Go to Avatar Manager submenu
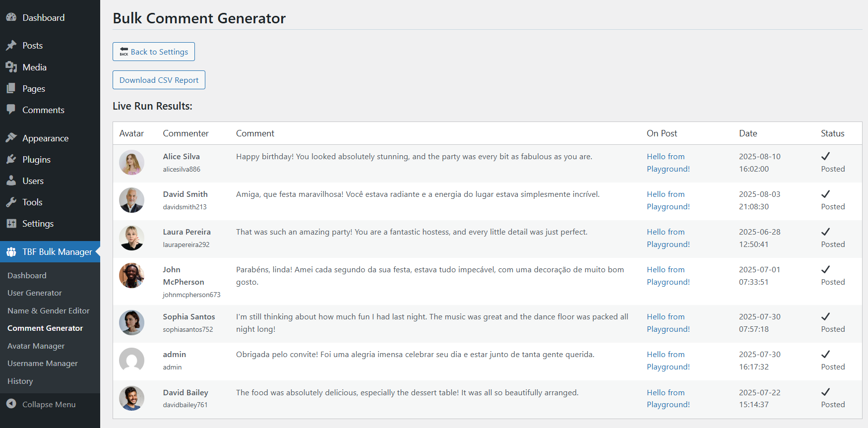The width and height of the screenshot is (868, 428). pos(36,346)
